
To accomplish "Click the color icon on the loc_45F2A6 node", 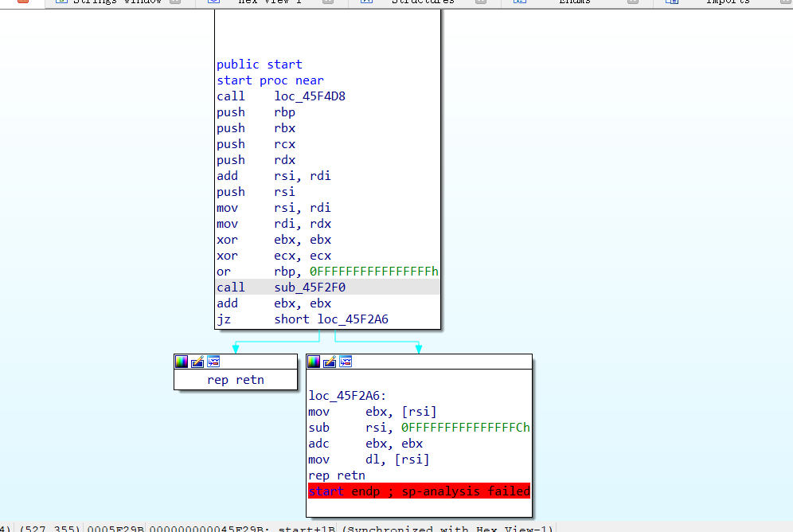I will (314, 362).
